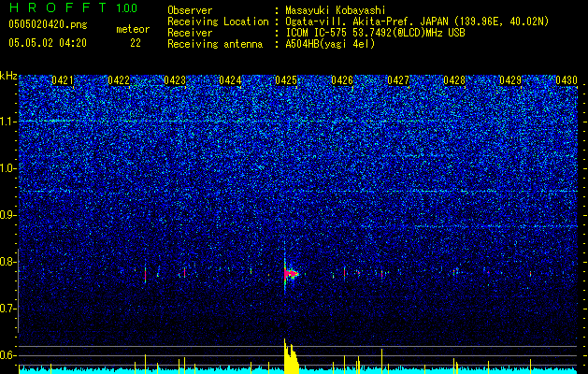The image size is (588, 374).
Task: Click the 0430 time marker
Action: coord(566,79)
